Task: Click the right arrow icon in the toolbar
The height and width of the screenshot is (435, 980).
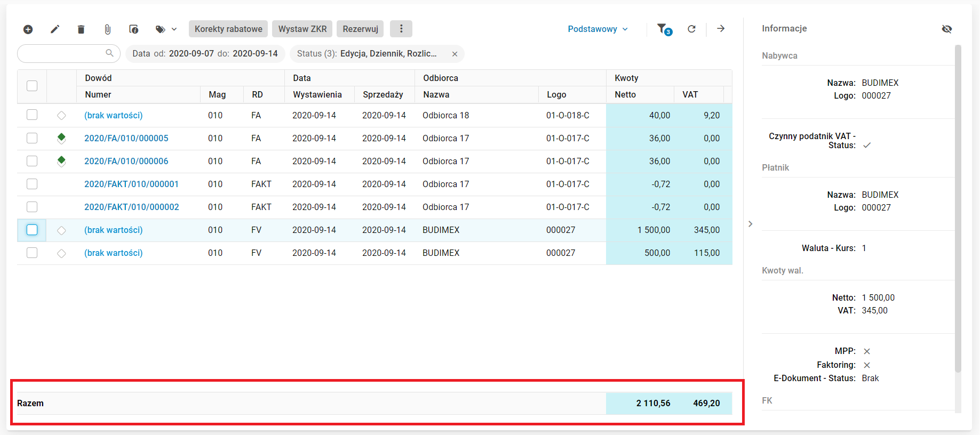Action: 721,29
